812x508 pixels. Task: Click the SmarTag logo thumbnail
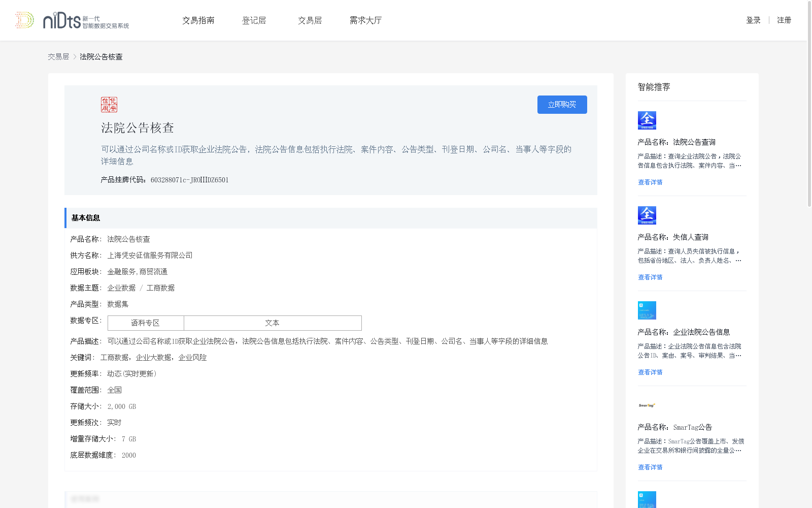click(647, 405)
